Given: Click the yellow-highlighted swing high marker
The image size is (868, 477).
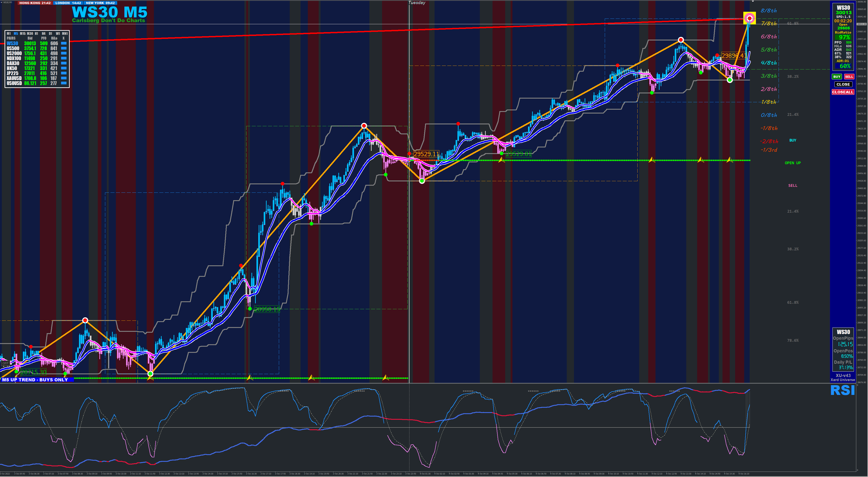Looking at the screenshot, I should click(x=750, y=18).
